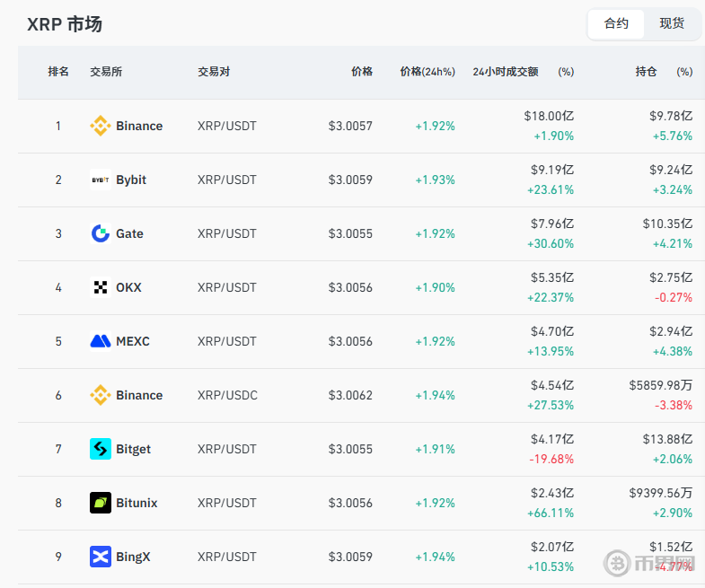This screenshot has height=588, width=705.
Task: Click the $10.35亿 open interest value
Action: (667, 224)
